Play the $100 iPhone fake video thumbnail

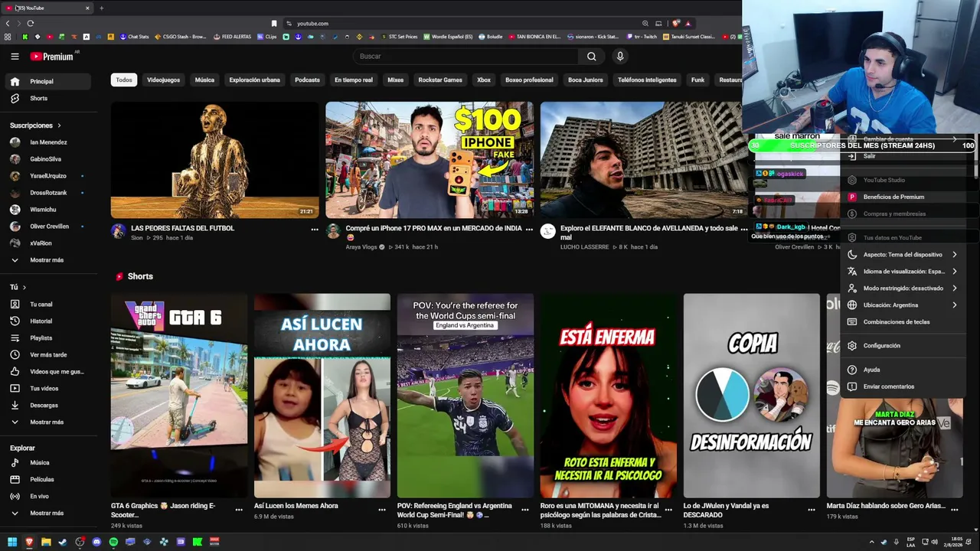point(430,160)
